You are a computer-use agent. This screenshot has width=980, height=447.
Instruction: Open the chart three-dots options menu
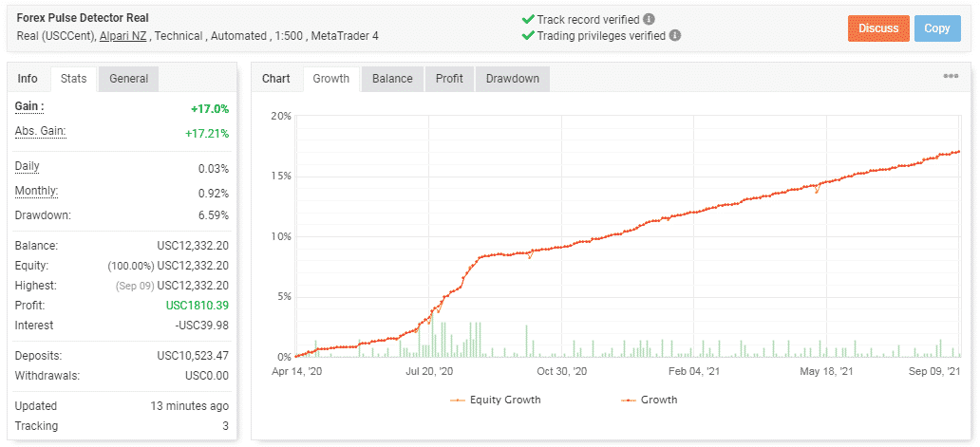pyautogui.click(x=951, y=76)
